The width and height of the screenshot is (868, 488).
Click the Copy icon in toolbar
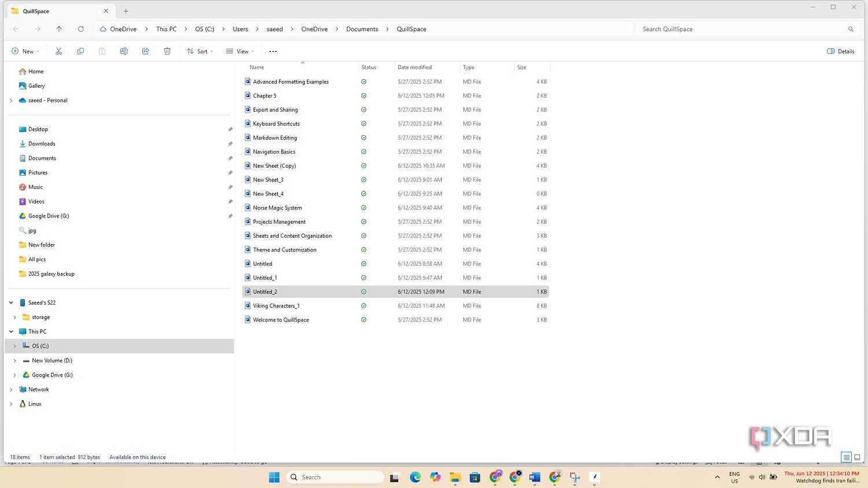tap(80, 51)
